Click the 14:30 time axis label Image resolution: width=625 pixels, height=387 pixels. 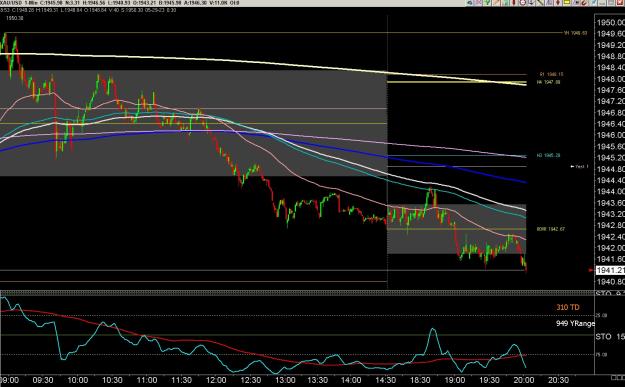tap(385, 380)
